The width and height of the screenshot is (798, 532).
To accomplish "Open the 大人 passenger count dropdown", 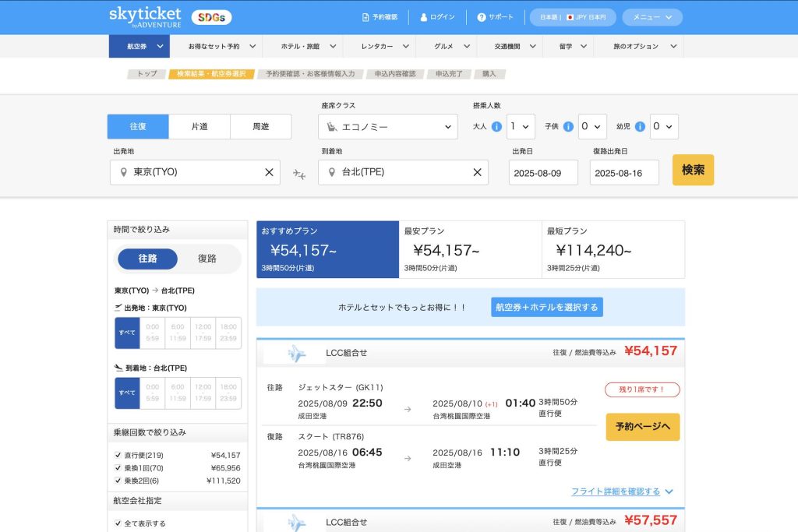I will 521,126.
